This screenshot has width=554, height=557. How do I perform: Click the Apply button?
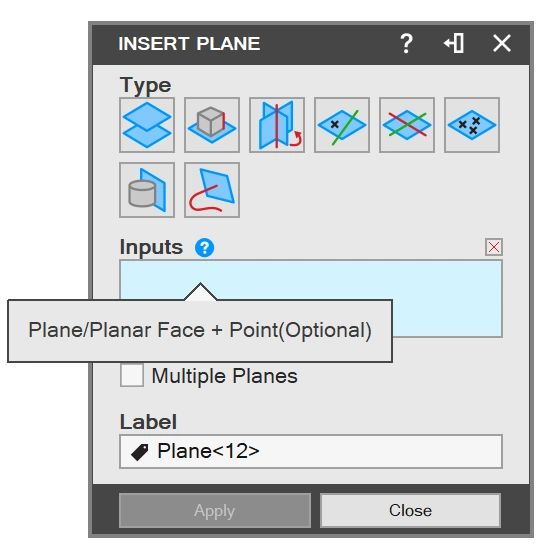pyautogui.click(x=215, y=510)
